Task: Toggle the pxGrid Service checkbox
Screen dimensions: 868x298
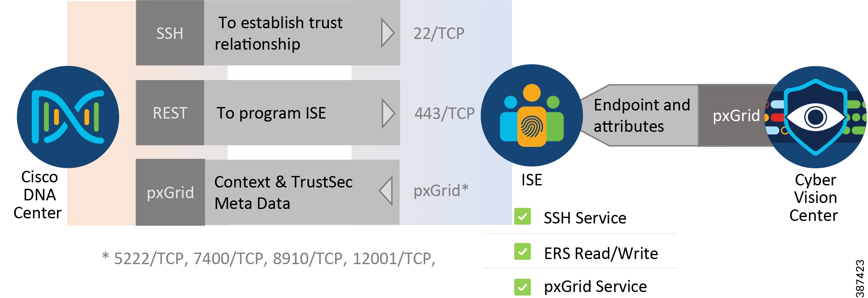Action: point(522,286)
